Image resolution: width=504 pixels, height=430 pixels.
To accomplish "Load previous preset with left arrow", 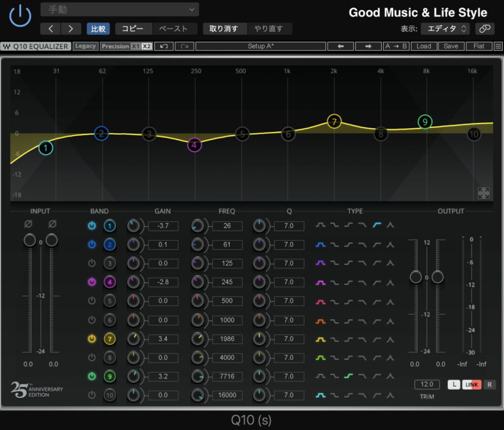I will point(340,47).
